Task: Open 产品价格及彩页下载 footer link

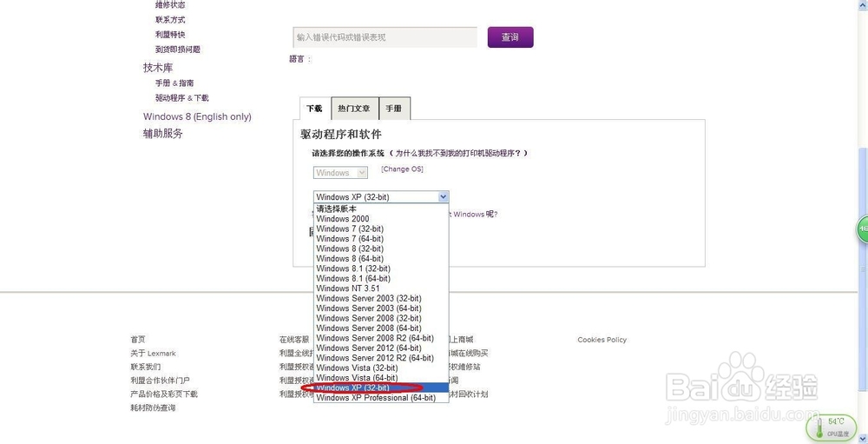Action: (x=164, y=394)
